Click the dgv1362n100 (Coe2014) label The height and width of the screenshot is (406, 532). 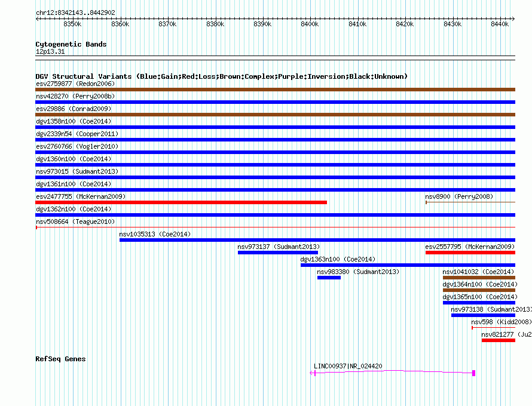tap(74, 209)
